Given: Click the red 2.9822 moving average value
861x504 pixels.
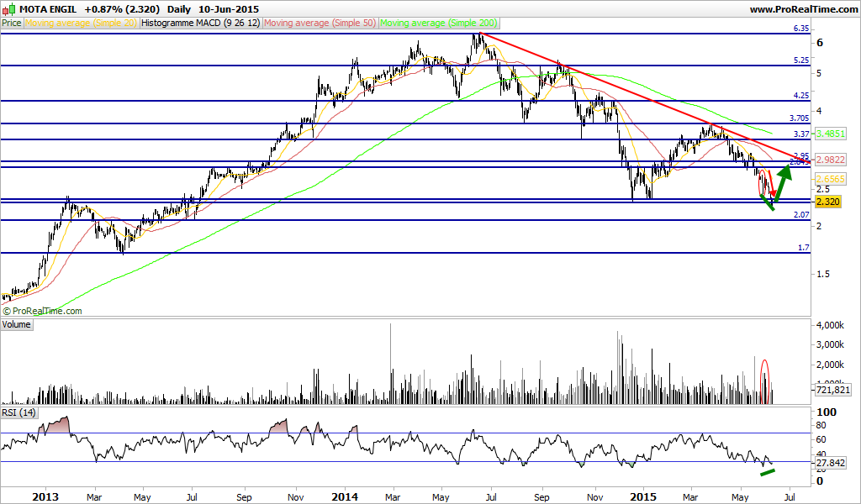Looking at the screenshot, I should [x=830, y=160].
